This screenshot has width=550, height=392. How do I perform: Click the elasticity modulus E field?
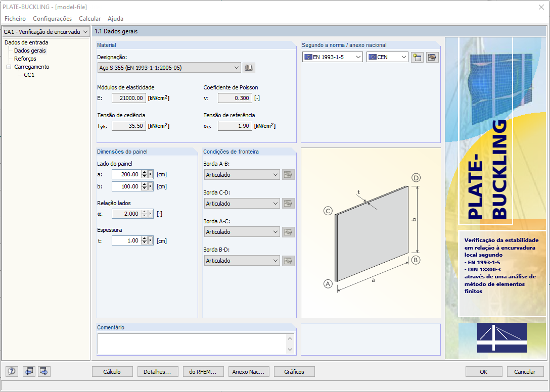click(129, 98)
